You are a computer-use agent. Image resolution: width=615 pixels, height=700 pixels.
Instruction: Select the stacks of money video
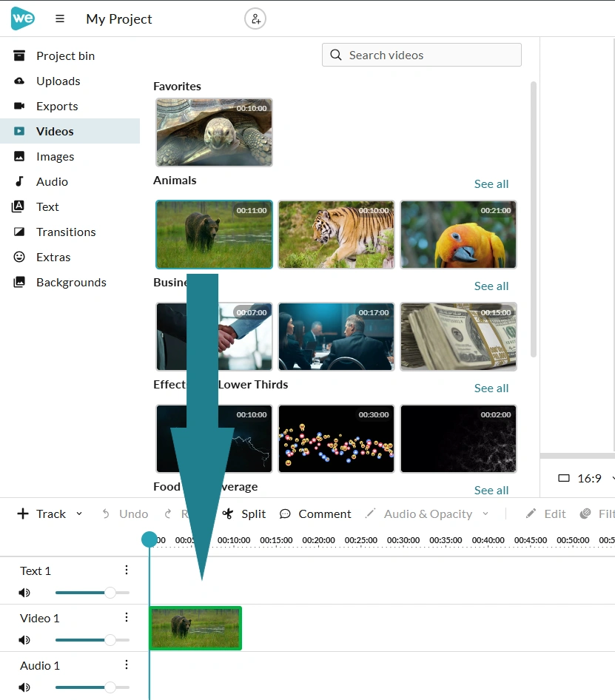coord(458,337)
